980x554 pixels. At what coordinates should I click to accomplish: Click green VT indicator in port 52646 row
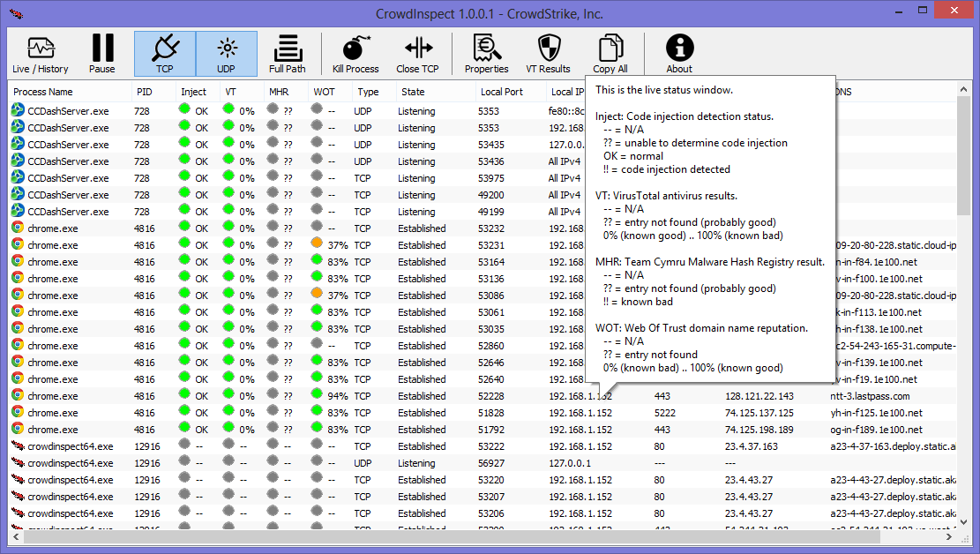pos(228,360)
